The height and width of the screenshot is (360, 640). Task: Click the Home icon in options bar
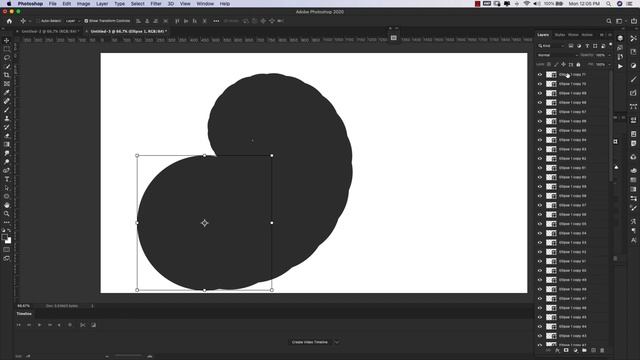coord(9,21)
